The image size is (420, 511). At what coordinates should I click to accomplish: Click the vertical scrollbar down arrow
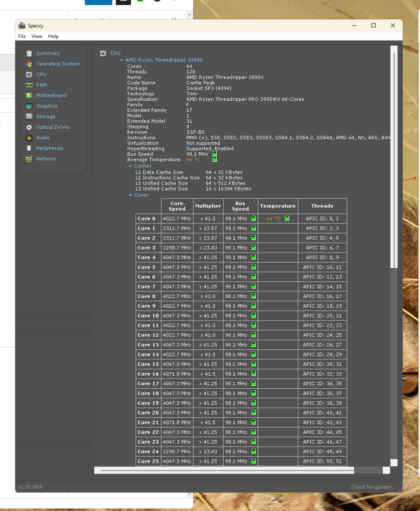pos(394,463)
